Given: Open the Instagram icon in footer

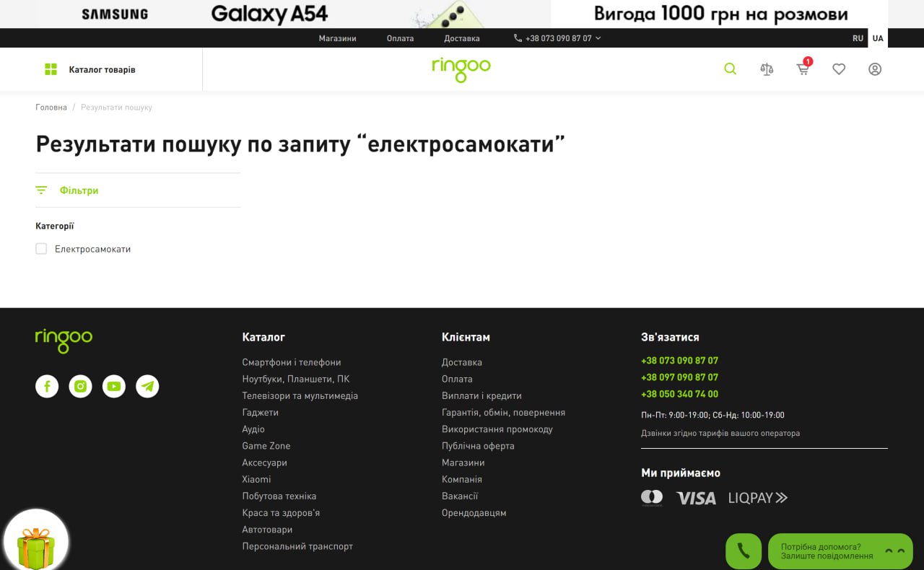Looking at the screenshot, I should coord(80,386).
